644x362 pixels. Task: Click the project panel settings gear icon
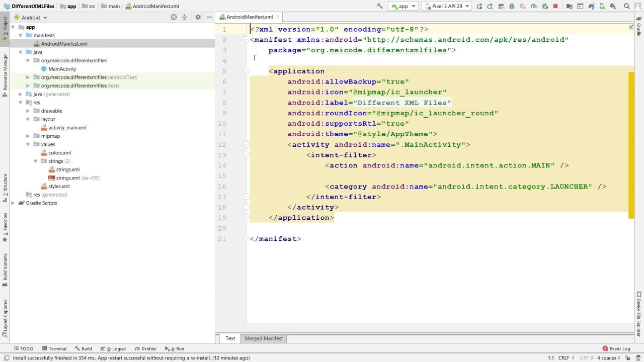[x=198, y=17]
